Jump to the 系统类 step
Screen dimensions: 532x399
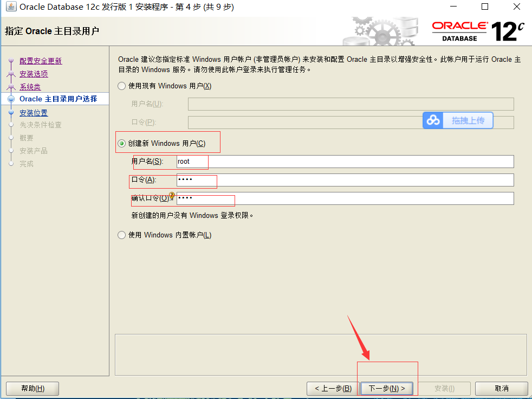coord(30,87)
